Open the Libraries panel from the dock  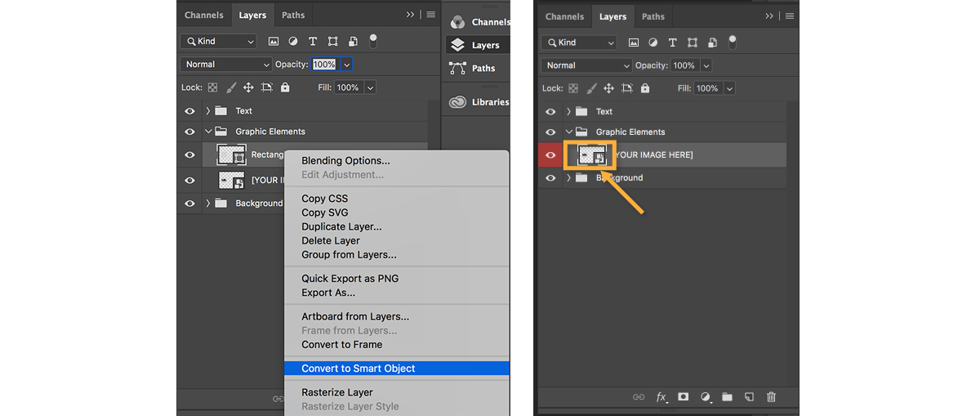tap(478, 102)
